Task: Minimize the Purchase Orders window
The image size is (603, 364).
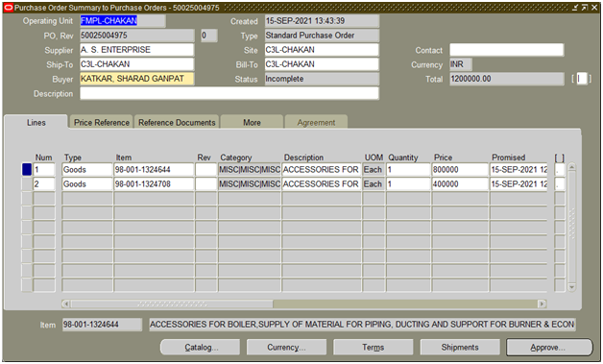Action: click(x=575, y=8)
